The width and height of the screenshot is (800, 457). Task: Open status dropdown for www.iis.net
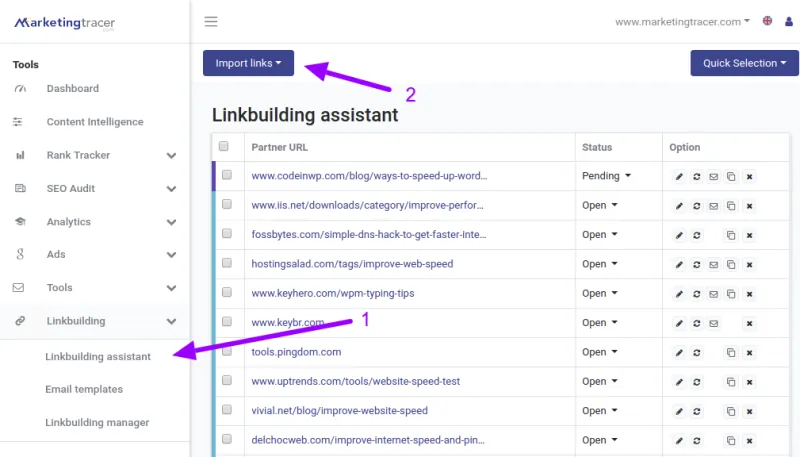(x=599, y=205)
